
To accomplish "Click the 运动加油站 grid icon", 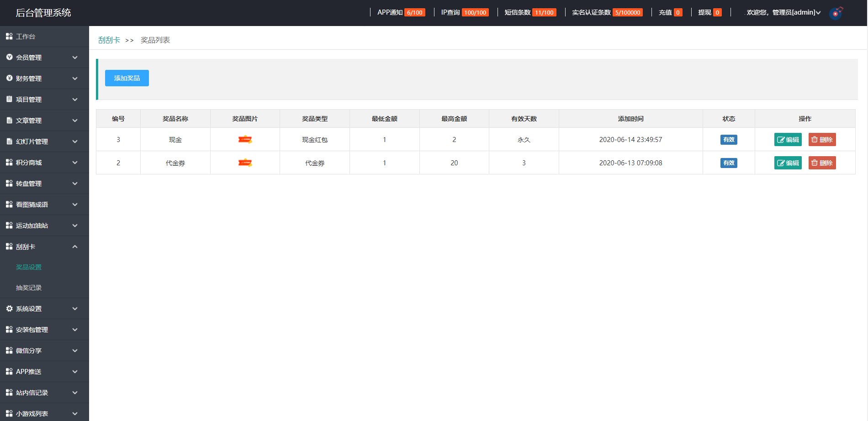I will point(9,226).
